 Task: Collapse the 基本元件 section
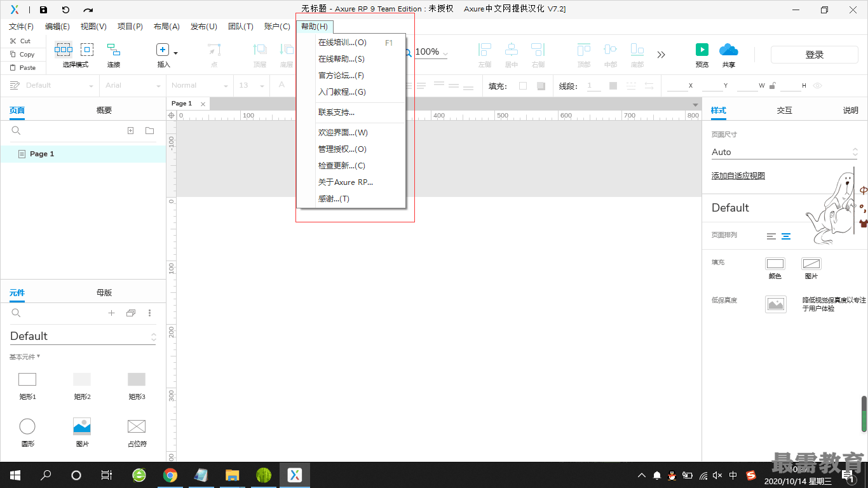[25, 356]
